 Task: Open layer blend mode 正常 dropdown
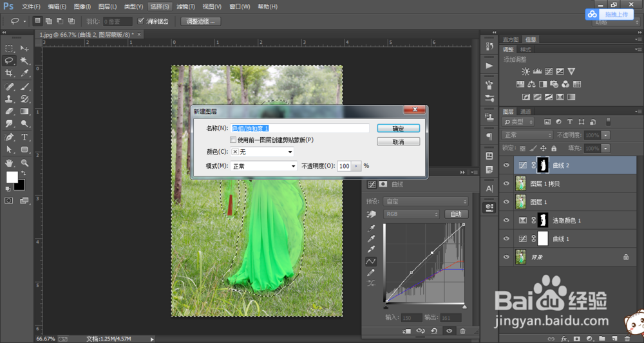527,135
